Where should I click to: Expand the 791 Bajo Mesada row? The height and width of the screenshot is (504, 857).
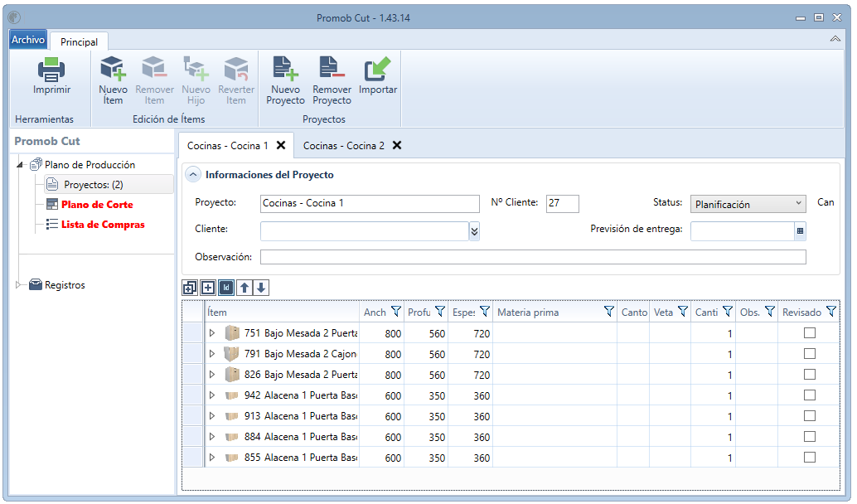pyautogui.click(x=212, y=354)
